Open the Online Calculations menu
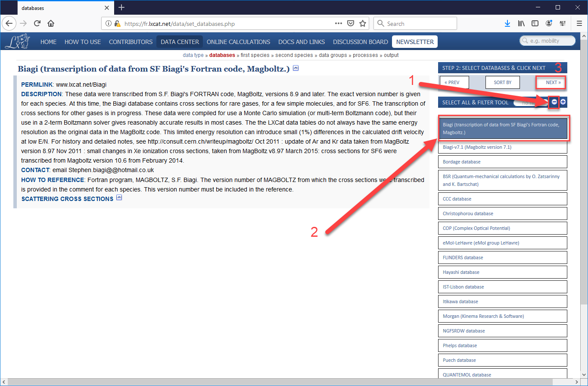This screenshot has width=588, height=386. pyautogui.click(x=238, y=42)
